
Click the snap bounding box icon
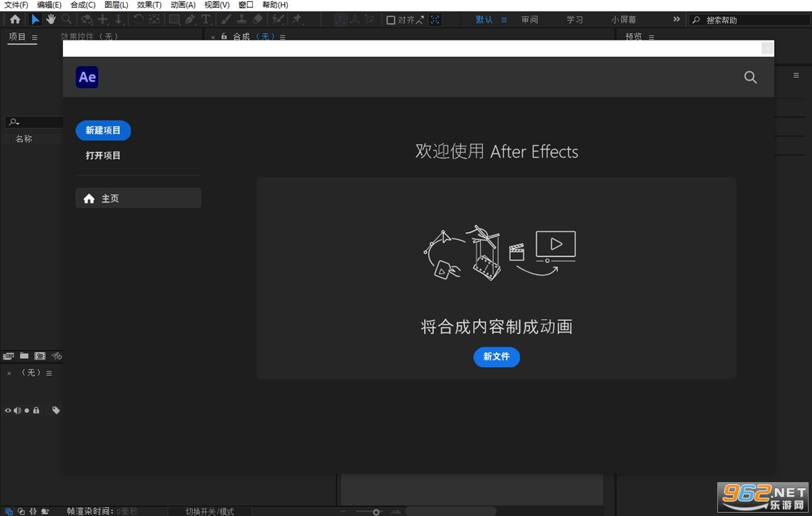434,20
